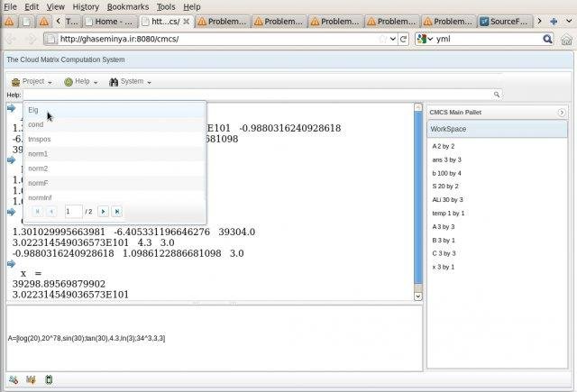Screen dimensions: 577x392
Task: Open the System menu
Action: click(130, 82)
